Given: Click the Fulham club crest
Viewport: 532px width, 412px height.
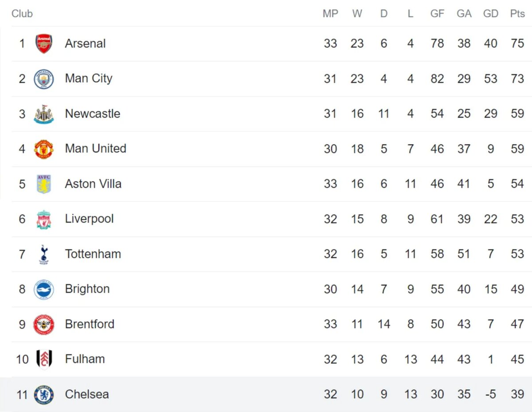Looking at the screenshot, I should [44, 359].
